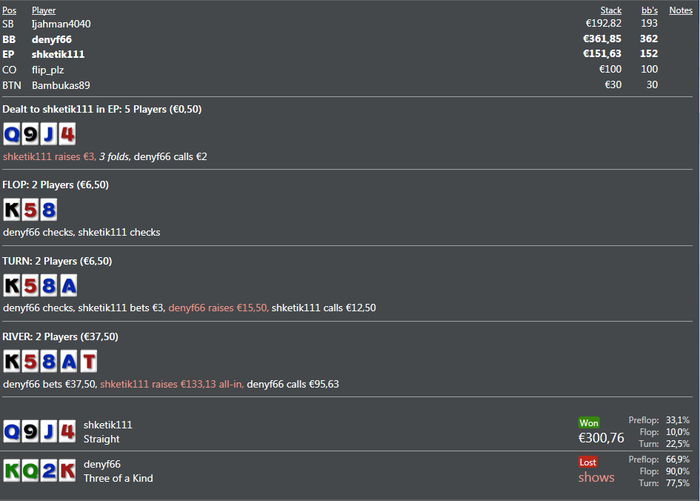Click the green Won badge
The width and height of the screenshot is (700, 501).
point(588,423)
